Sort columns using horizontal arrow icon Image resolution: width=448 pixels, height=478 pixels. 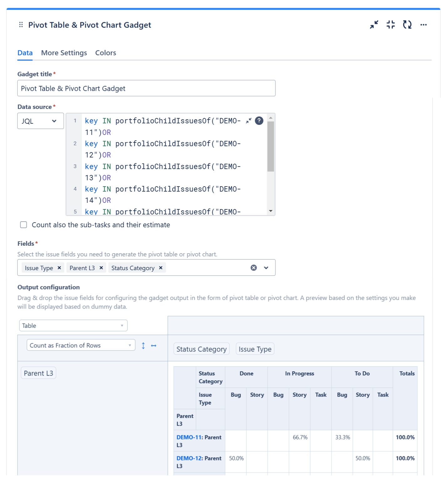(154, 346)
